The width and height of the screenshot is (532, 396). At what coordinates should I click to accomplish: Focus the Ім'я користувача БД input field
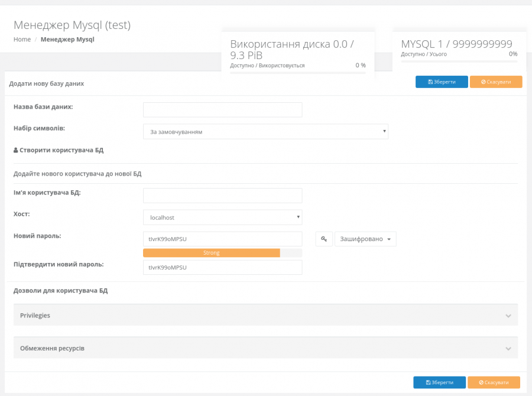[x=222, y=196]
